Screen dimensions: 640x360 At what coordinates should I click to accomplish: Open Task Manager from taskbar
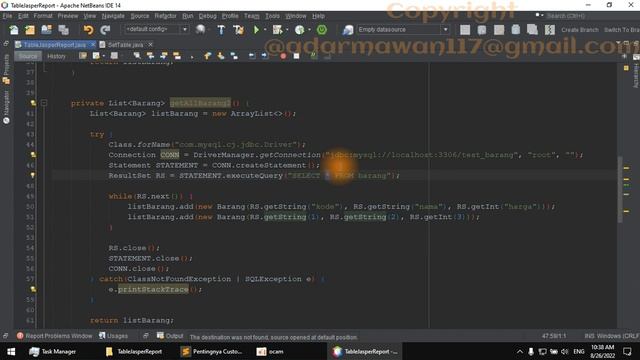tap(53, 351)
